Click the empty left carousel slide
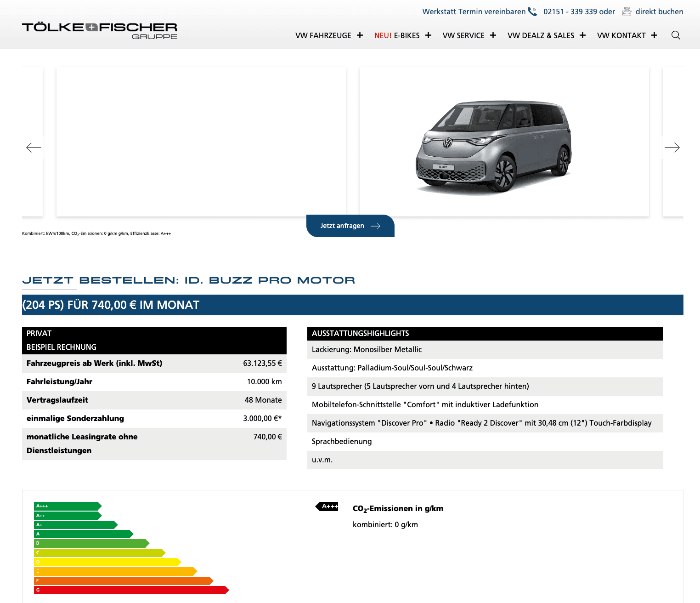This screenshot has width=700, height=603. click(201, 142)
